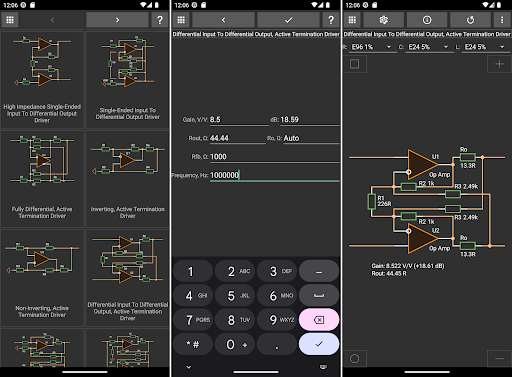512x377 pixels.
Task: Open grid menu icon on left screen
Action: click(x=10, y=20)
